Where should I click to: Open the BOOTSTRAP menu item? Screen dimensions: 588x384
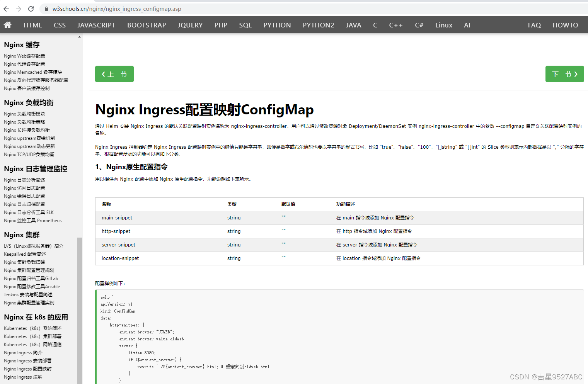[147, 25]
